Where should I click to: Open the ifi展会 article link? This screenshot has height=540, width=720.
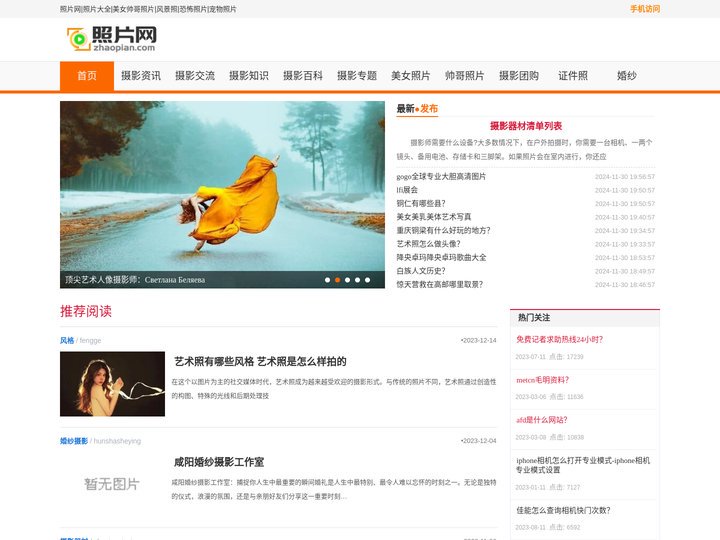click(x=407, y=190)
